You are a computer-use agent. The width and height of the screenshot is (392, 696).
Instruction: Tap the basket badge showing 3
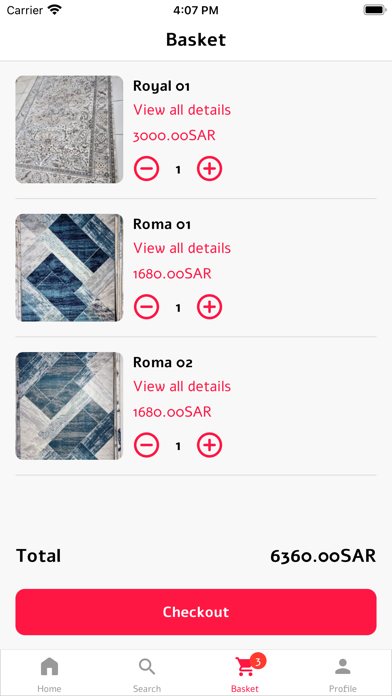pyautogui.click(x=258, y=661)
